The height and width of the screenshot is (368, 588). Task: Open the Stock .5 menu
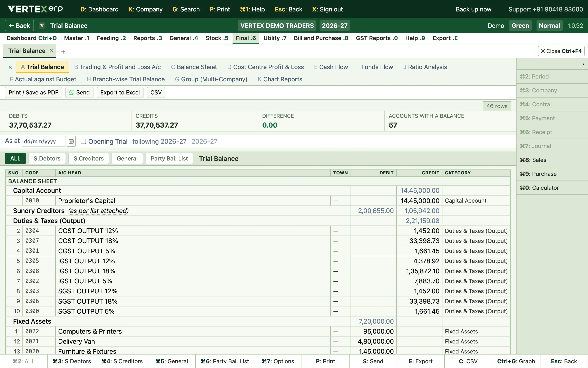[x=217, y=38]
